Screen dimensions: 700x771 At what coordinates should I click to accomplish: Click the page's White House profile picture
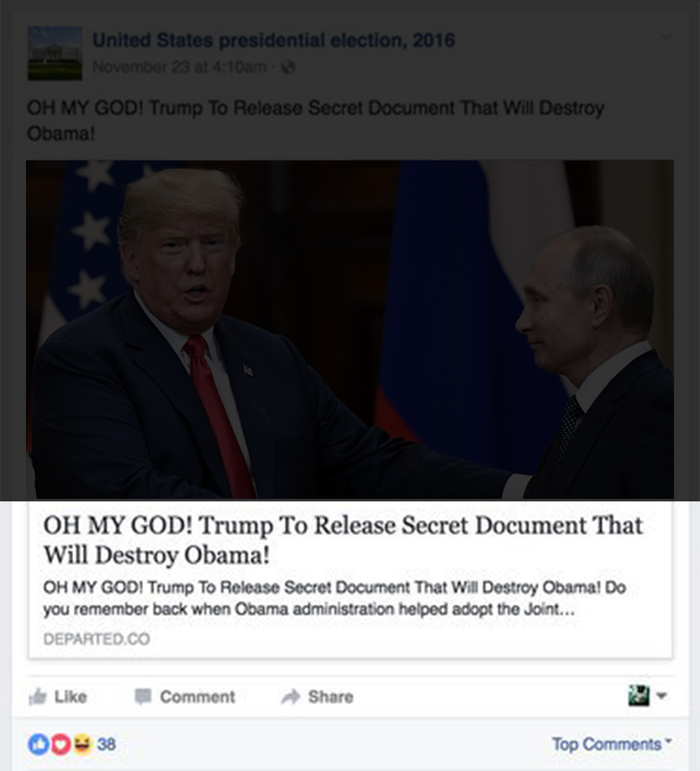coord(55,53)
